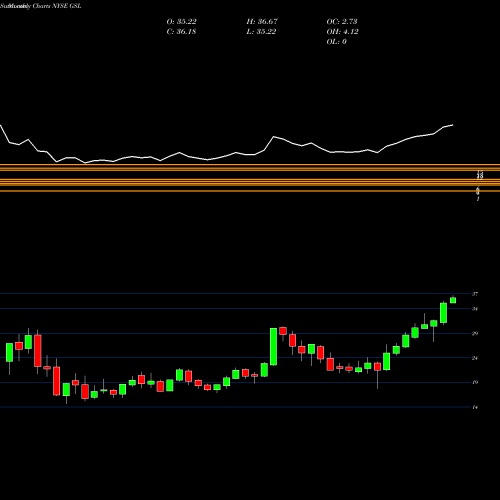The image size is (500, 500).
Task: Click the price axis label '19'
Action: click(x=475, y=382)
